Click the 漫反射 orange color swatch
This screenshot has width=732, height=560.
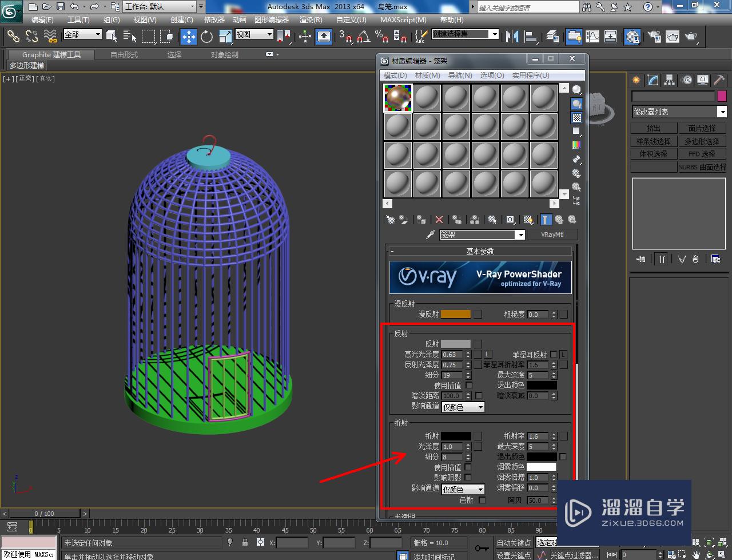click(456, 314)
